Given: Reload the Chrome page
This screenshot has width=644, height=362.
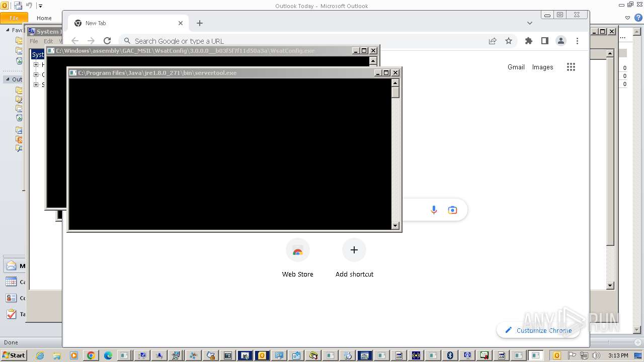Looking at the screenshot, I should [107, 41].
